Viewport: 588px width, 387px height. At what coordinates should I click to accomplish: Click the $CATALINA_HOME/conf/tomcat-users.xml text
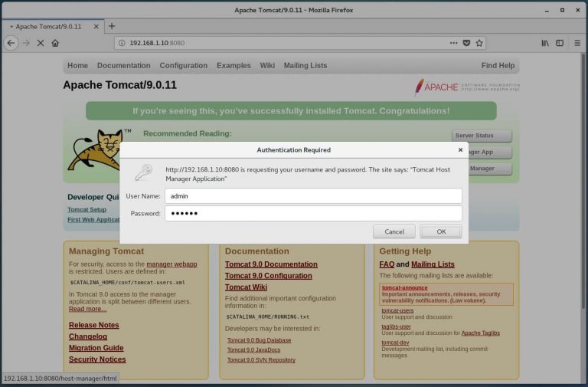click(128, 282)
